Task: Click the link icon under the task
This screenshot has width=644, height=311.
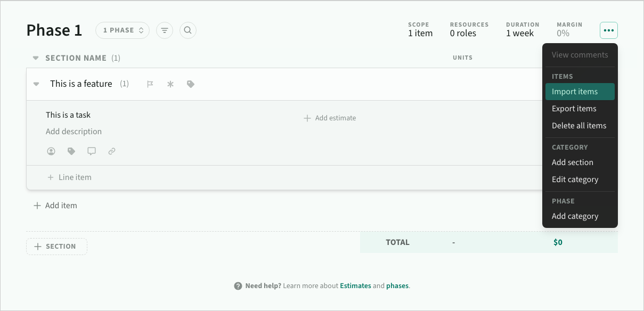Action: tap(112, 151)
